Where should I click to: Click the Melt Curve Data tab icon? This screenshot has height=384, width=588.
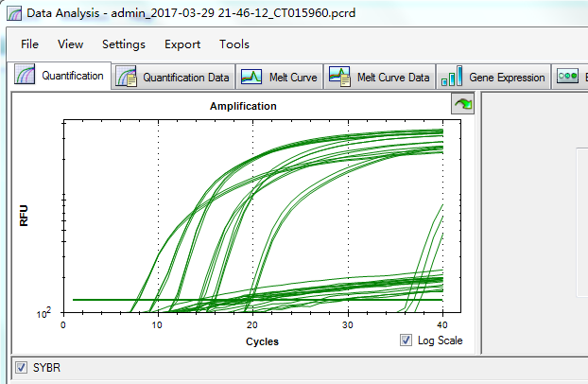point(339,77)
